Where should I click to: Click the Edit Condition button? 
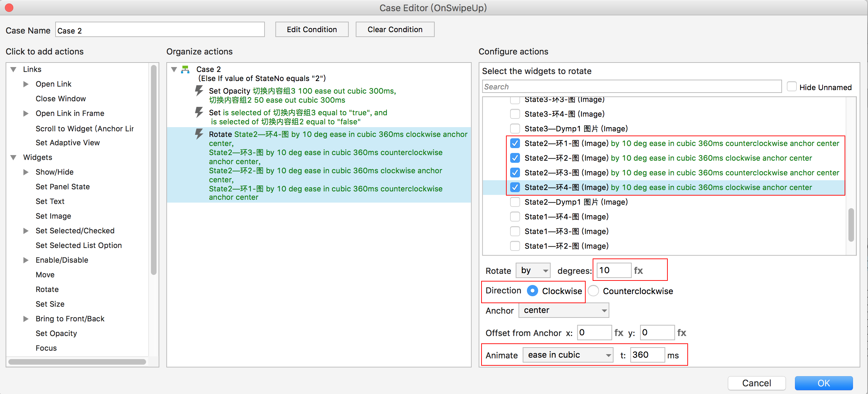(312, 29)
